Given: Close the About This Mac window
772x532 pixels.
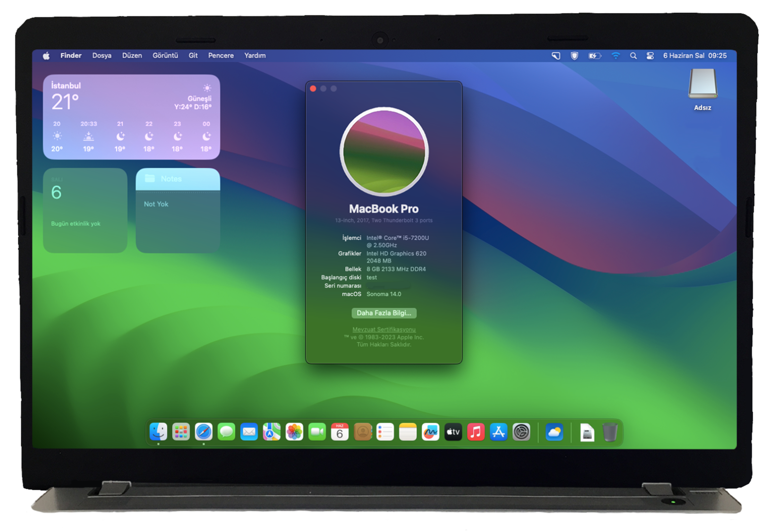Looking at the screenshot, I should coord(313,89).
